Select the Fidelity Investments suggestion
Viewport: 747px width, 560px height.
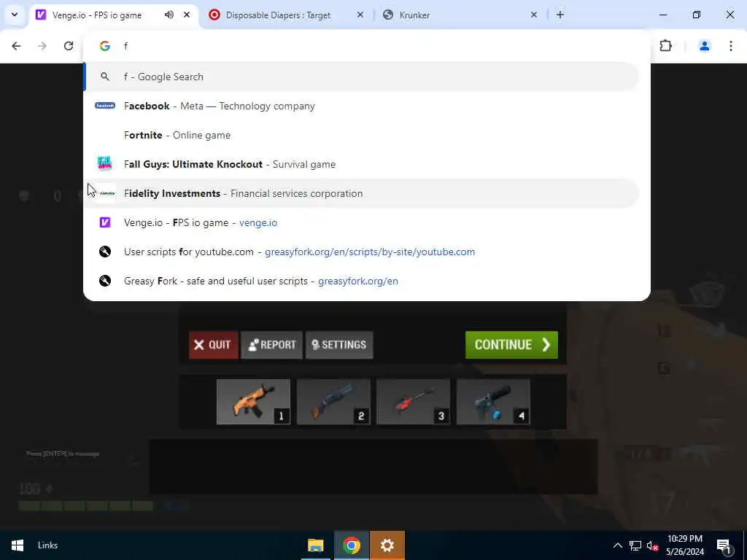coord(362,193)
